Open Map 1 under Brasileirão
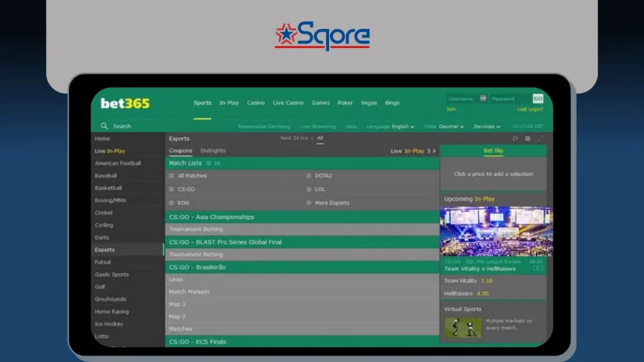 coord(303,304)
